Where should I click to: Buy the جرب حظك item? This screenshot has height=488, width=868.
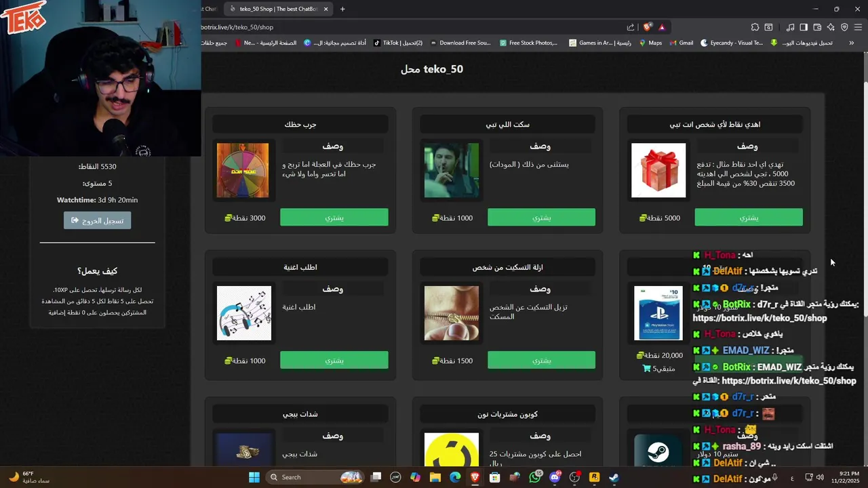[334, 218]
